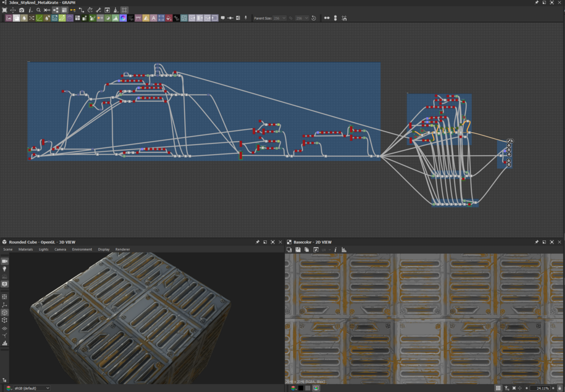Click the light bulb icon in 3D view sidebar
Viewport: 565px width, 392px height.
pyautogui.click(x=4, y=269)
